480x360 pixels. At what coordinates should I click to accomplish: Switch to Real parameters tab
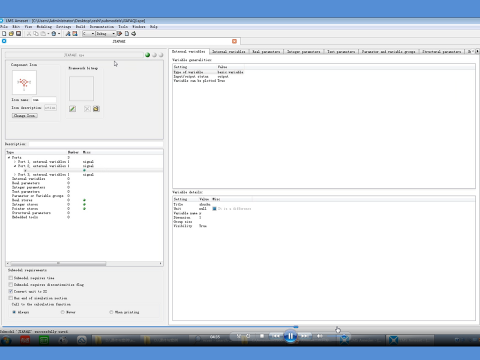click(x=266, y=52)
